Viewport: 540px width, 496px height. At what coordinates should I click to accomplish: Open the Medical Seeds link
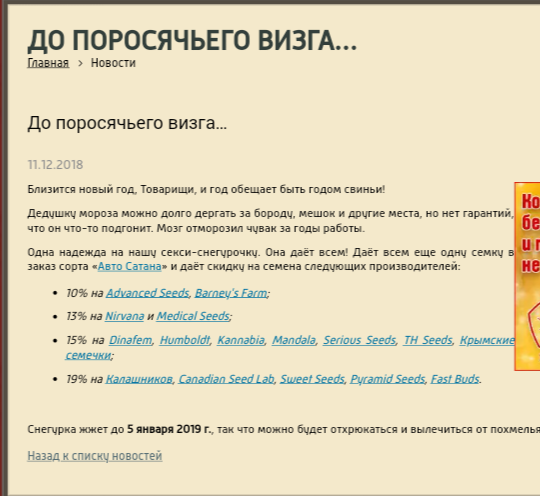click(193, 316)
